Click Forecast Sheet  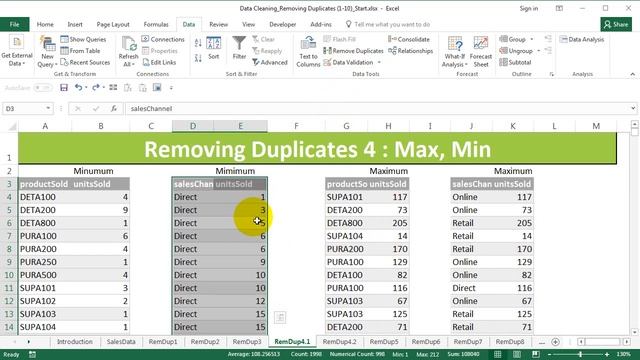point(480,51)
